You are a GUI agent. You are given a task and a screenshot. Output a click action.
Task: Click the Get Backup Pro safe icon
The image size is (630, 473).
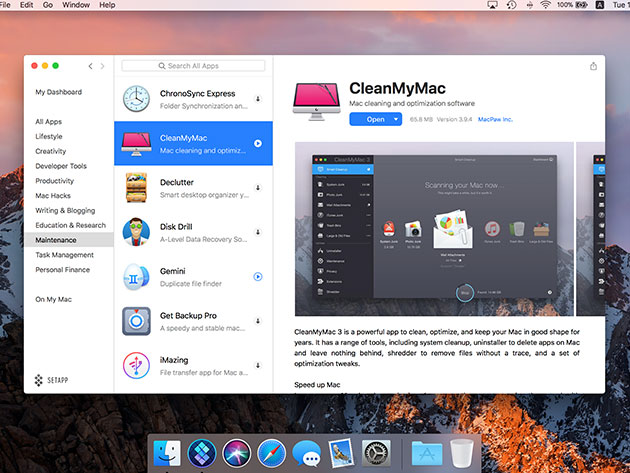pos(136,321)
